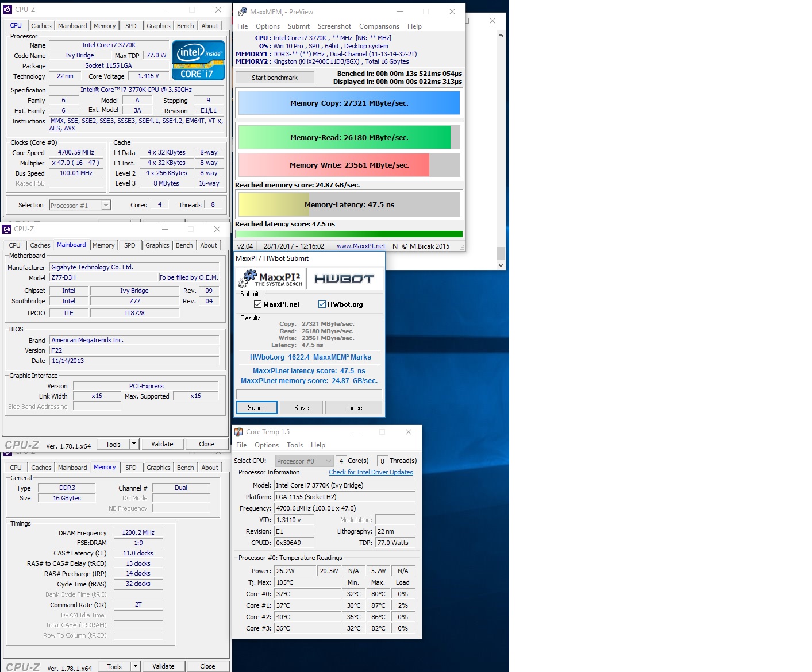Open the Screenshot menu in MaxxMEM
812x672 pixels.
point(334,26)
